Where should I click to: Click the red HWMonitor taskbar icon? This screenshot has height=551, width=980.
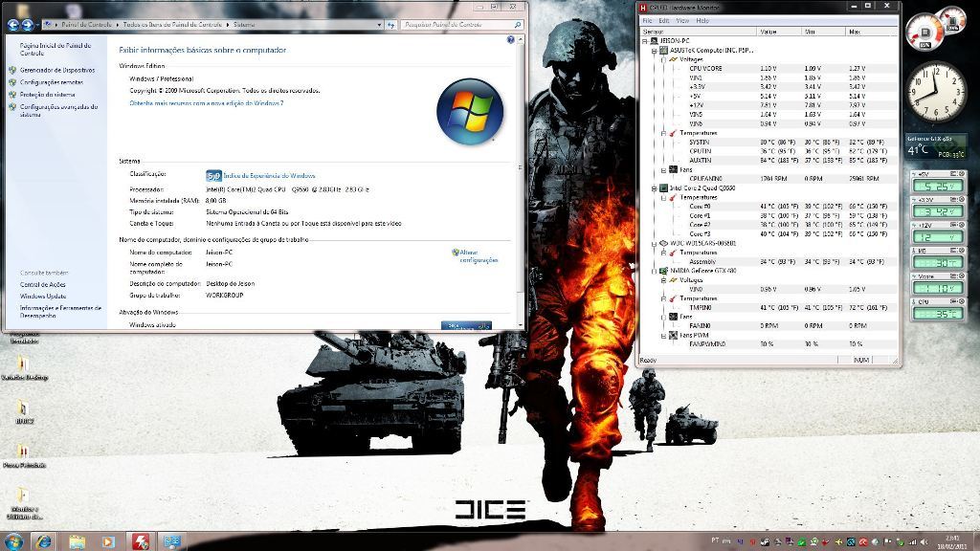[140, 541]
